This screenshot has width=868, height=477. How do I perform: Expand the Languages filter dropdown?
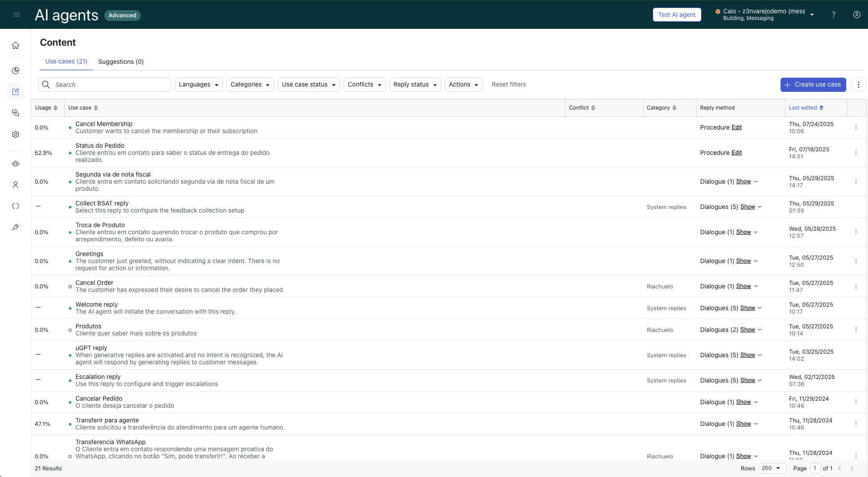[x=198, y=85]
